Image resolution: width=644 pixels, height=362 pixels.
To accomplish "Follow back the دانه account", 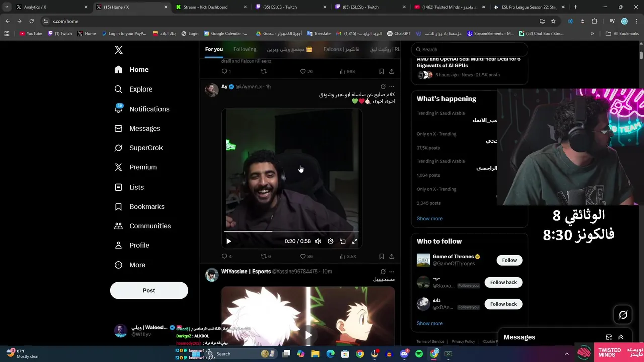I will pyautogui.click(x=503, y=304).
